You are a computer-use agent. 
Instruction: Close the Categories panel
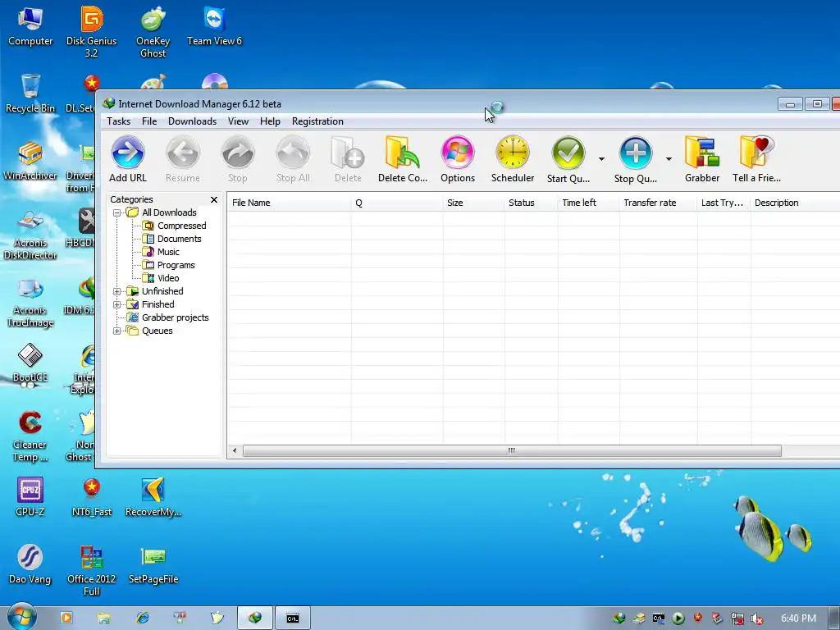[214, 199]
